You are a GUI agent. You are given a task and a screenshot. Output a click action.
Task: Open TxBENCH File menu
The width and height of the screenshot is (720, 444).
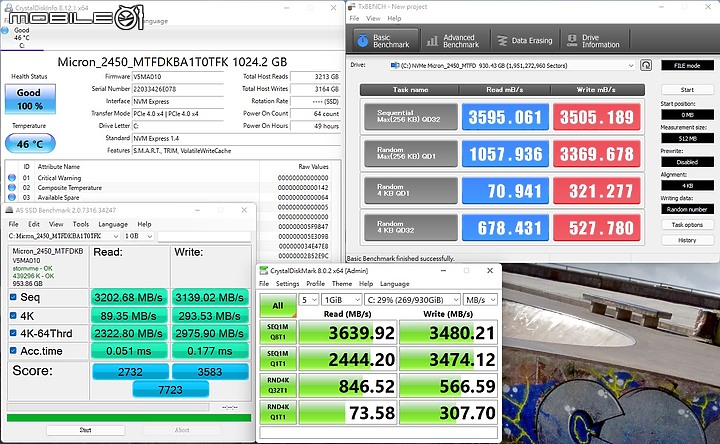(x=354, y=18)
